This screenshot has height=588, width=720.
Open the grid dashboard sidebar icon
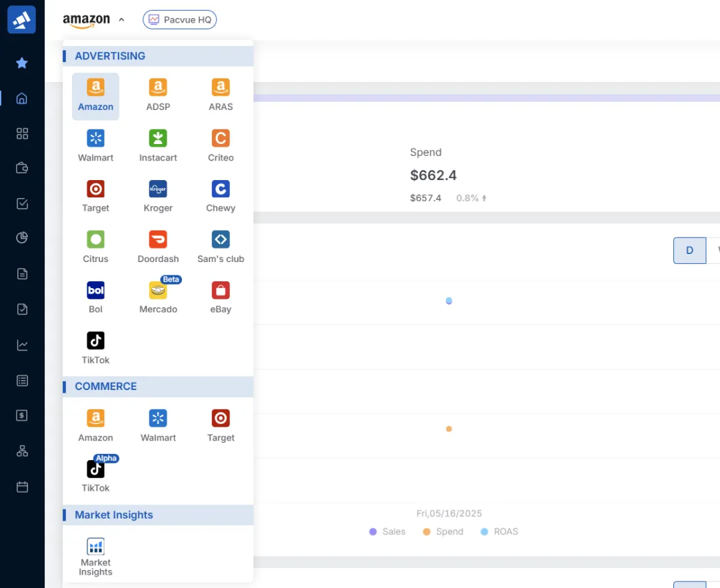click(22, 133)
